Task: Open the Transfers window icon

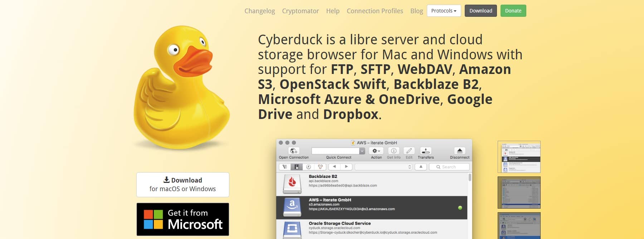Action: pos(425,151)
